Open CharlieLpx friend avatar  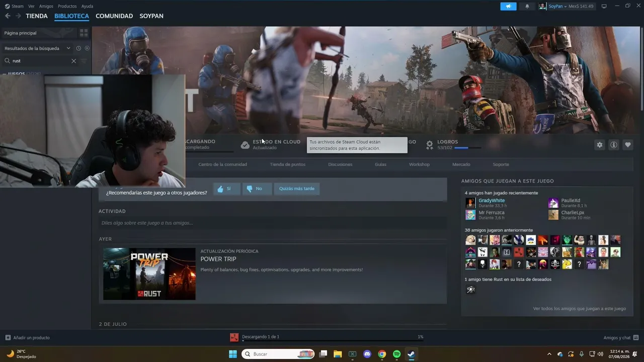tap(553, 215)
